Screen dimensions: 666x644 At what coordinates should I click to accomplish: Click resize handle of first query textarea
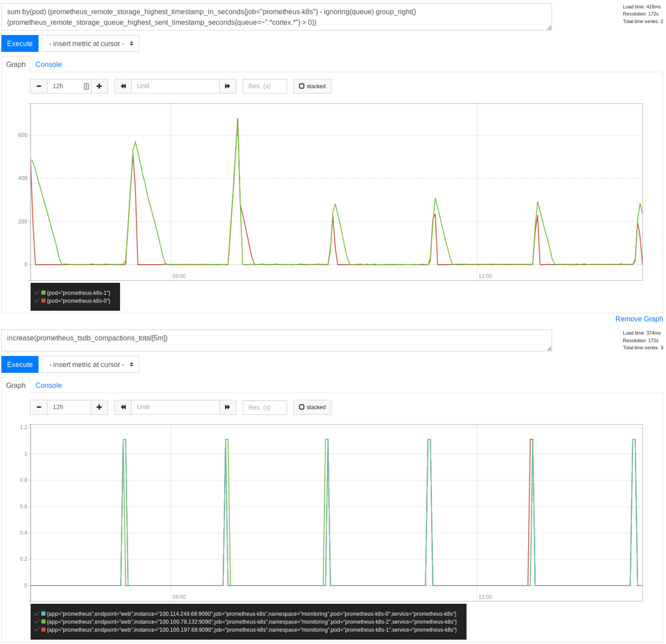pos(549,28)
